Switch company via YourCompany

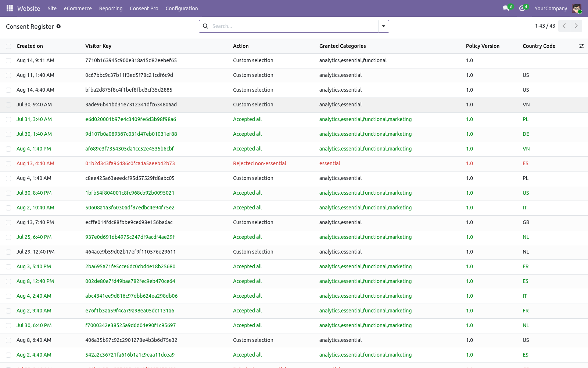click(x=551, y=8)
